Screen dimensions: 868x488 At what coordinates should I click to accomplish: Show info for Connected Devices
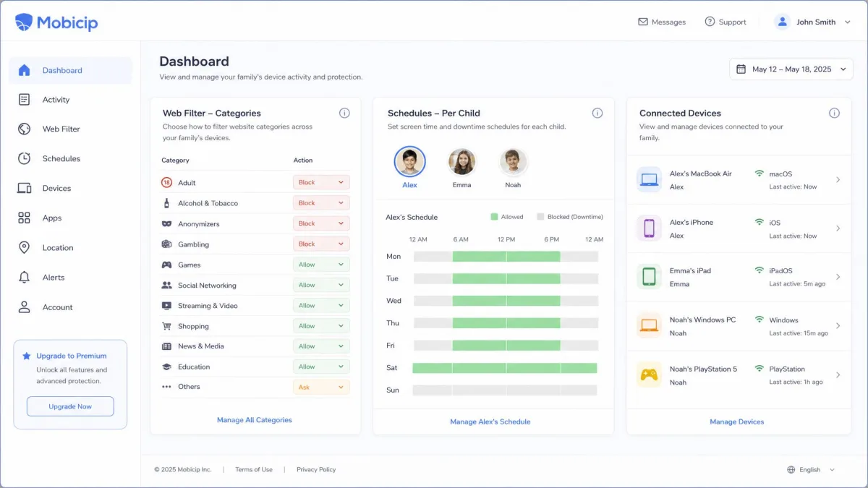(834, 113)
